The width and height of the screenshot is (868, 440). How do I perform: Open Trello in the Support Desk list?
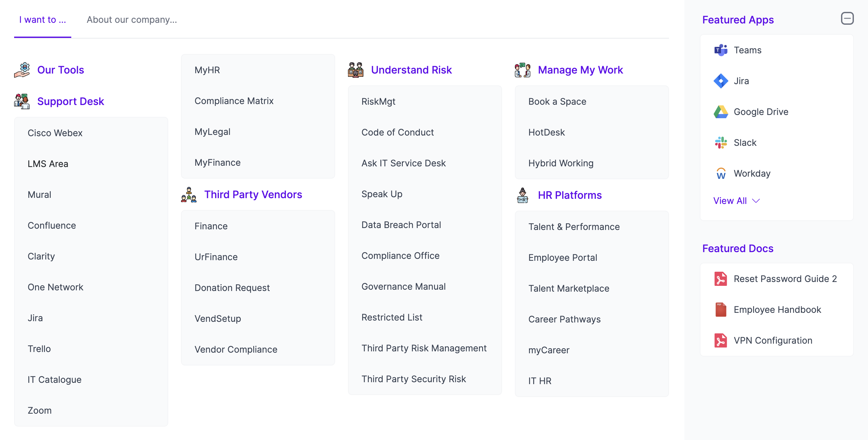(x=39, y=349)
